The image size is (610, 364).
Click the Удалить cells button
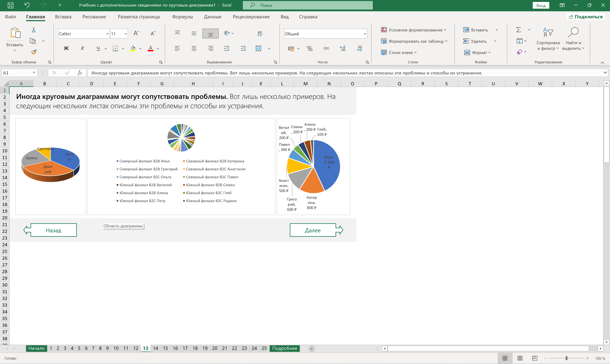tap(475, 41)
